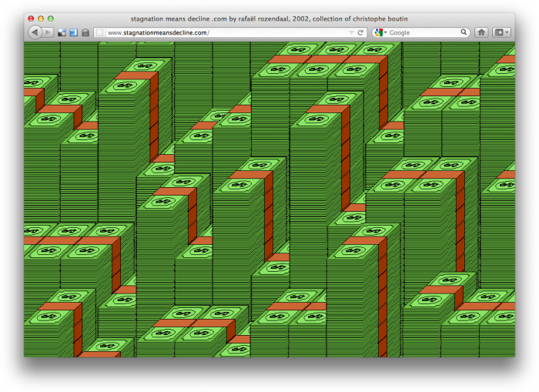539x392 pixels.
Task: Minimize the window with yellow button
Action: (x=41, y=18)
